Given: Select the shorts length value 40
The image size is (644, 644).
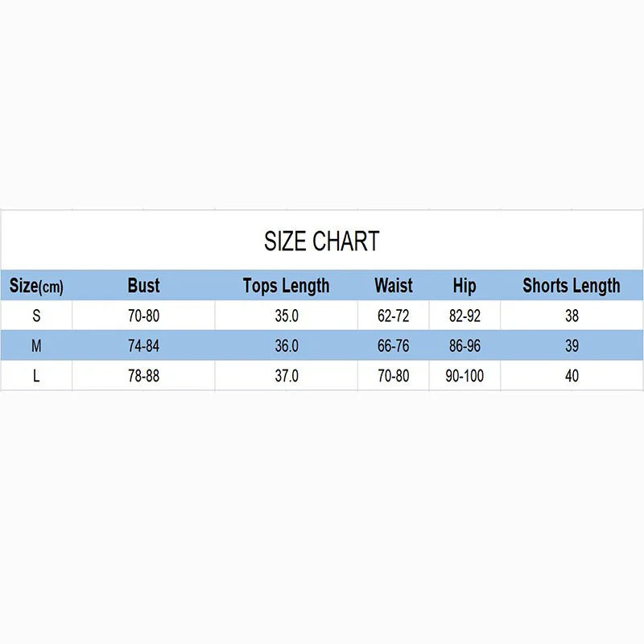Looking at the screenshot, I should (572, 376).
